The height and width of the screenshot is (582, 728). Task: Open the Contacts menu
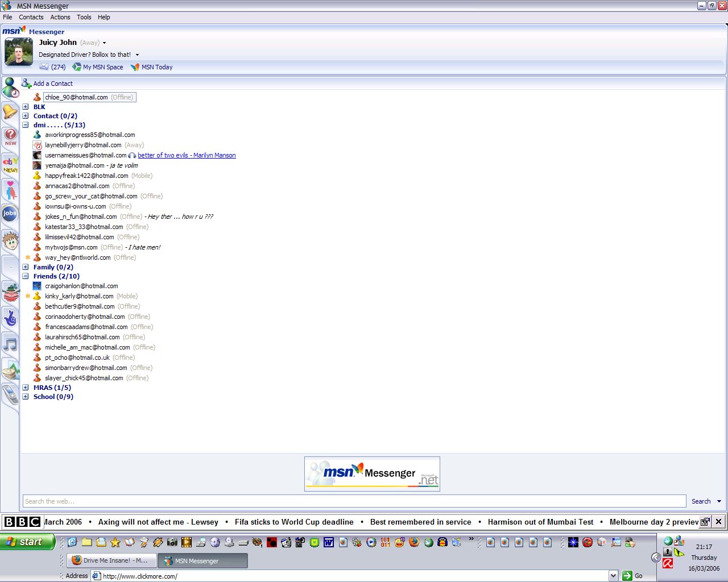coord(31,17)
